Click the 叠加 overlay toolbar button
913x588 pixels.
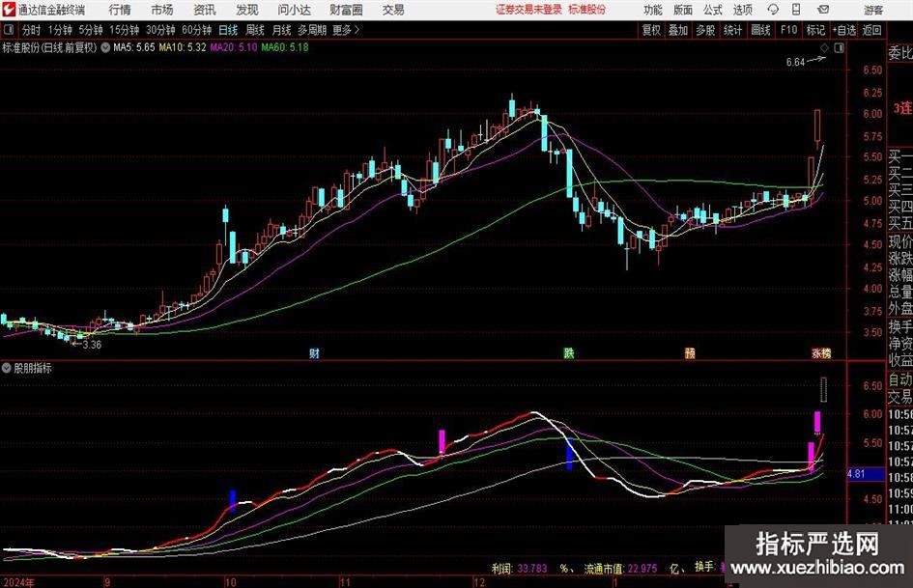click(678, 30)
